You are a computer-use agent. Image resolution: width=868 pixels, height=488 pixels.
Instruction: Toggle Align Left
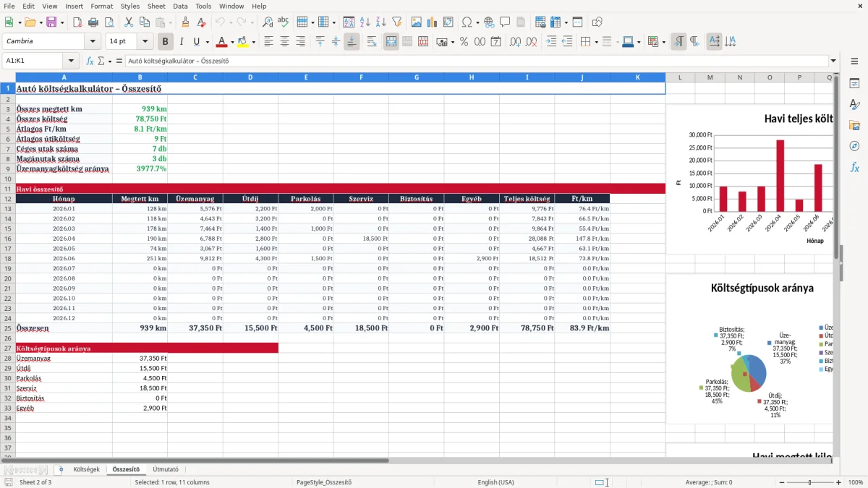(269, 42)
